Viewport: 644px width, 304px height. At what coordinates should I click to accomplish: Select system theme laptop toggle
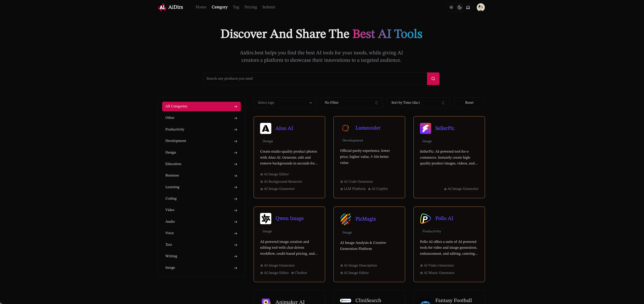(468, 8)
